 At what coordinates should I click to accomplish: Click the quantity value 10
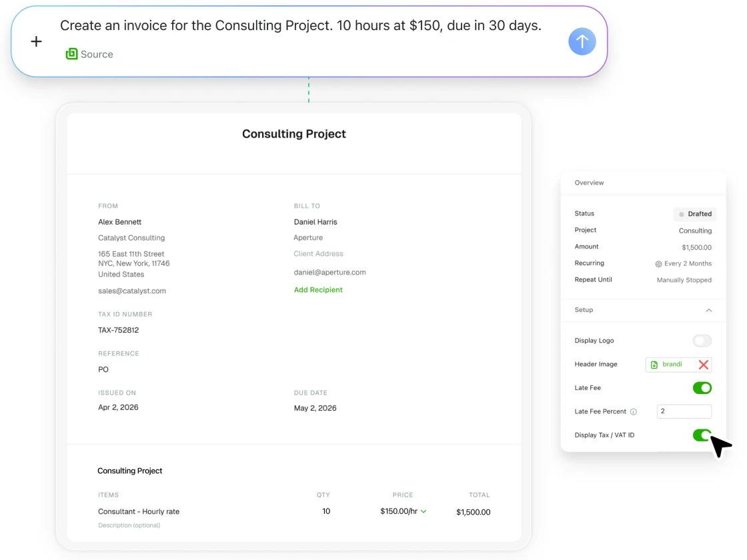(326, 511)
